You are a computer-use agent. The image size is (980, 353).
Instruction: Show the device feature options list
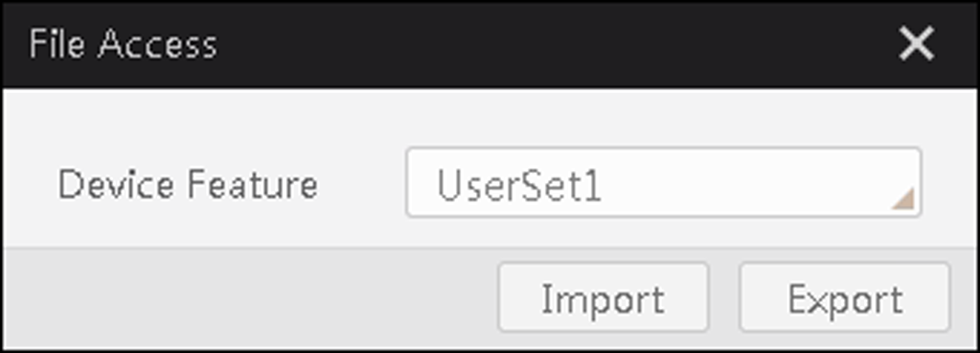(664, 182)
